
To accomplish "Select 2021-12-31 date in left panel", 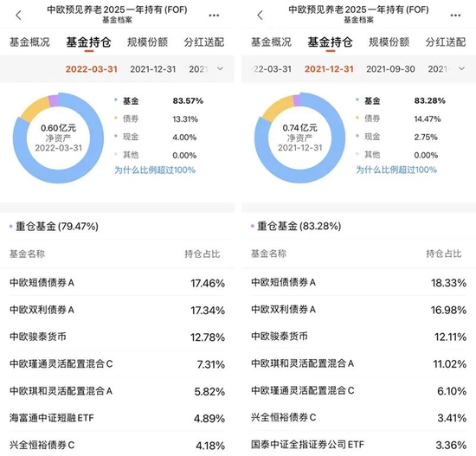I will [x=153, y=69].
